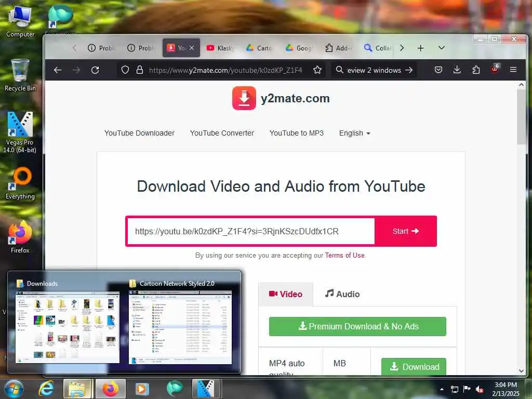The image size is (532, 399).
Task: Switch to the Carto Google Drive tab
Action: pyautogui.click(x=259, y=48)
